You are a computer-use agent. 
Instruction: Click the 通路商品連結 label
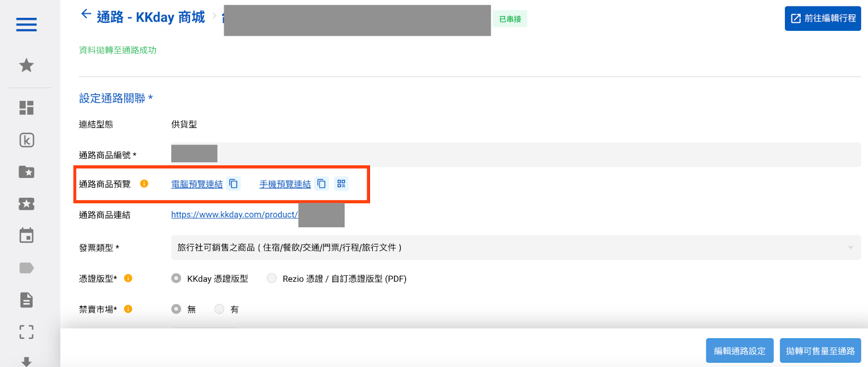[105, 215]
